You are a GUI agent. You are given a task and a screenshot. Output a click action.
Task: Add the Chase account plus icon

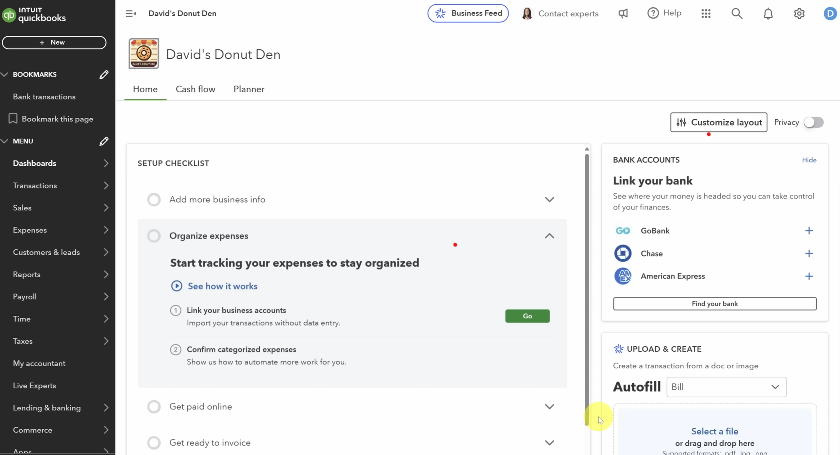pyautogui.click(x=809, y=253)
